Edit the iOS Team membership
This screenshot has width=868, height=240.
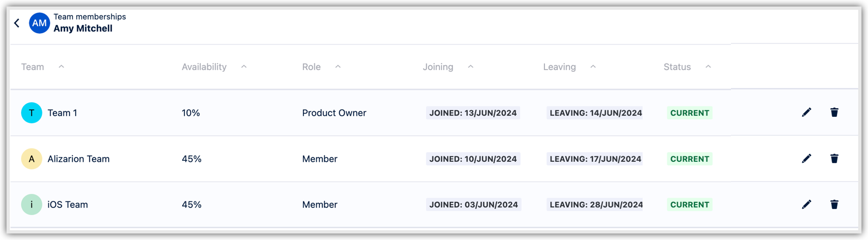pyautogui.click(x=807, y=204)
